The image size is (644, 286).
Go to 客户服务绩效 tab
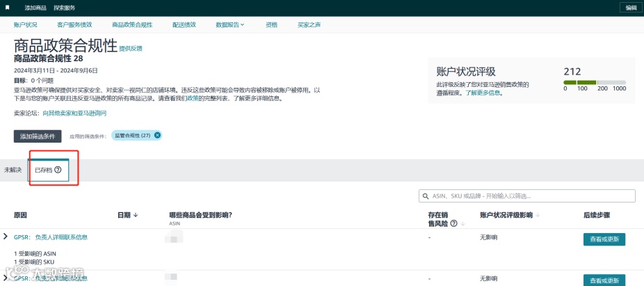[x=74, y=25]
